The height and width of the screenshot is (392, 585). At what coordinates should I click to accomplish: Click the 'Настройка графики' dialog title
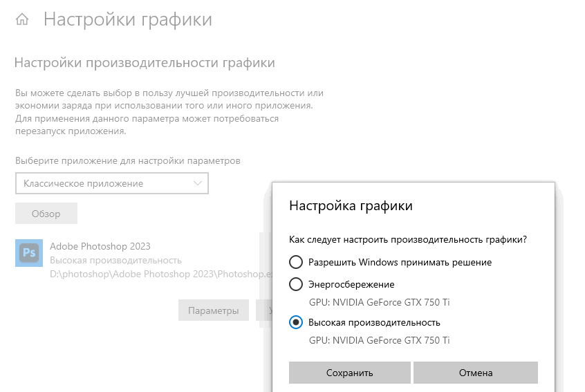(x=351, y=205)
